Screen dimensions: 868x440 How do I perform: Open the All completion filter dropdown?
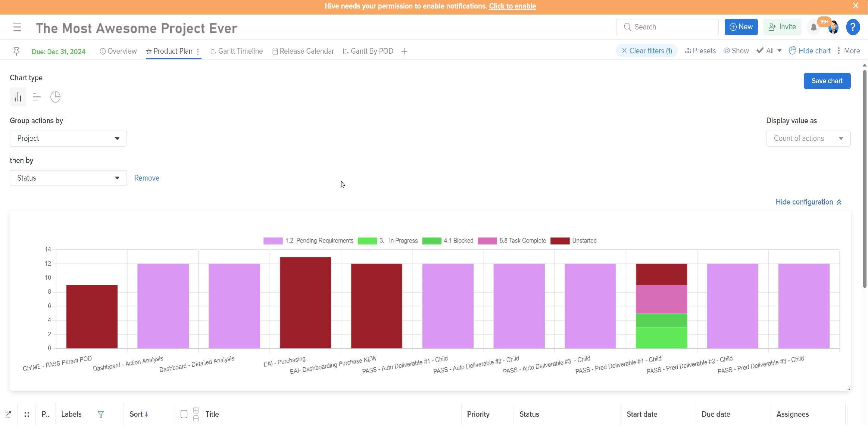click(x=769, y=51)
